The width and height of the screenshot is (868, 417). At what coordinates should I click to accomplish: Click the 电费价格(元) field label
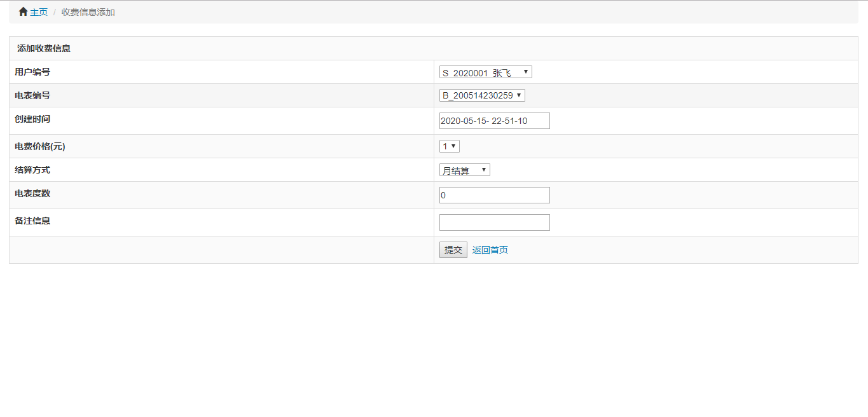40,146
